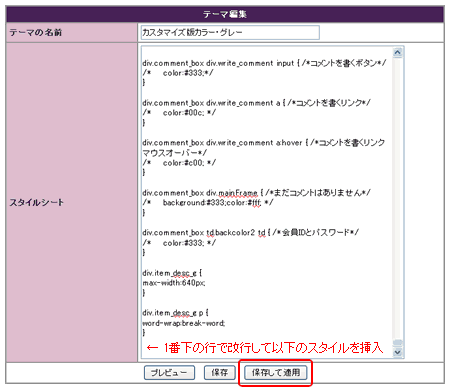Viewport: 450px width, 389px height.
Task: Click the 保存して適用 button
Action: coord(276,372)
